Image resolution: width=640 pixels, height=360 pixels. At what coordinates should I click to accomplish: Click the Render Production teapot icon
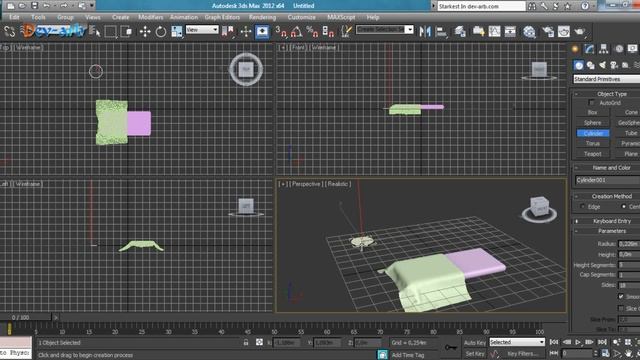580,31
